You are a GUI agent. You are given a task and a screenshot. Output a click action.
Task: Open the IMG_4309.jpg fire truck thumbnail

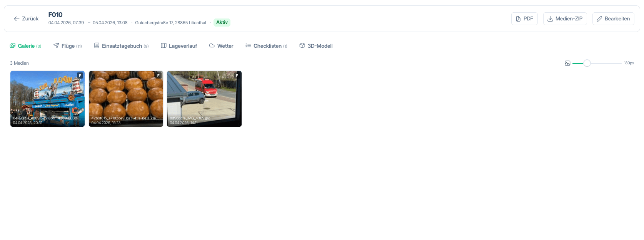tap(204, 99)
